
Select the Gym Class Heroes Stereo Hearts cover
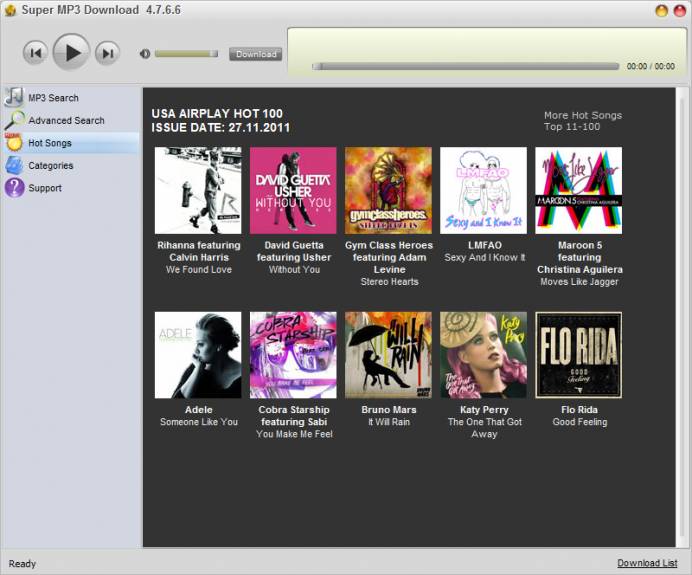tap(388, 190)
